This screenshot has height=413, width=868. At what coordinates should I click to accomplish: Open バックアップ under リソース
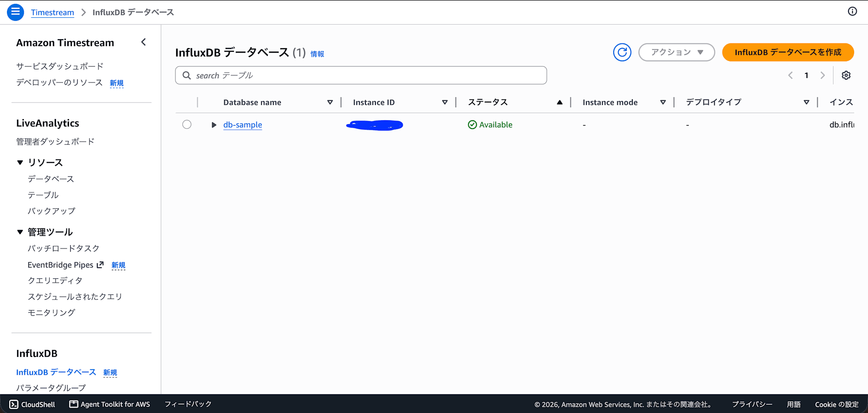[x=52, y=211]
